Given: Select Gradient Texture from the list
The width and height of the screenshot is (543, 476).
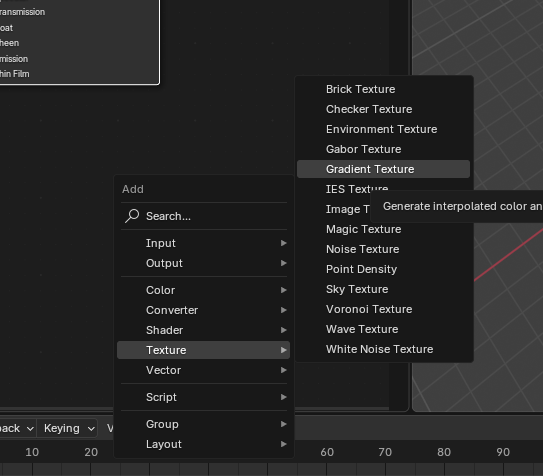Looking at the screenshot, I should (383, 169).
